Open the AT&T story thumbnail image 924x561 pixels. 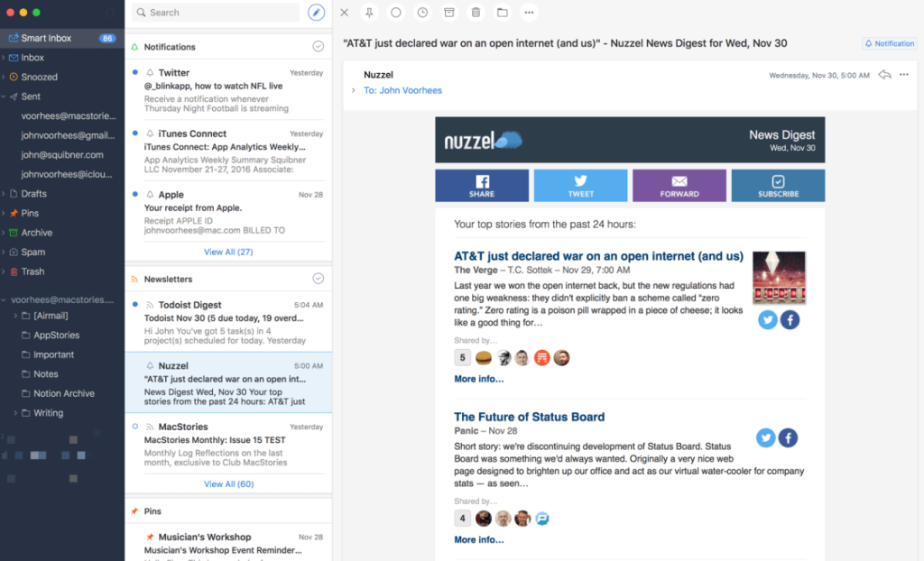(x=779, y=278)
